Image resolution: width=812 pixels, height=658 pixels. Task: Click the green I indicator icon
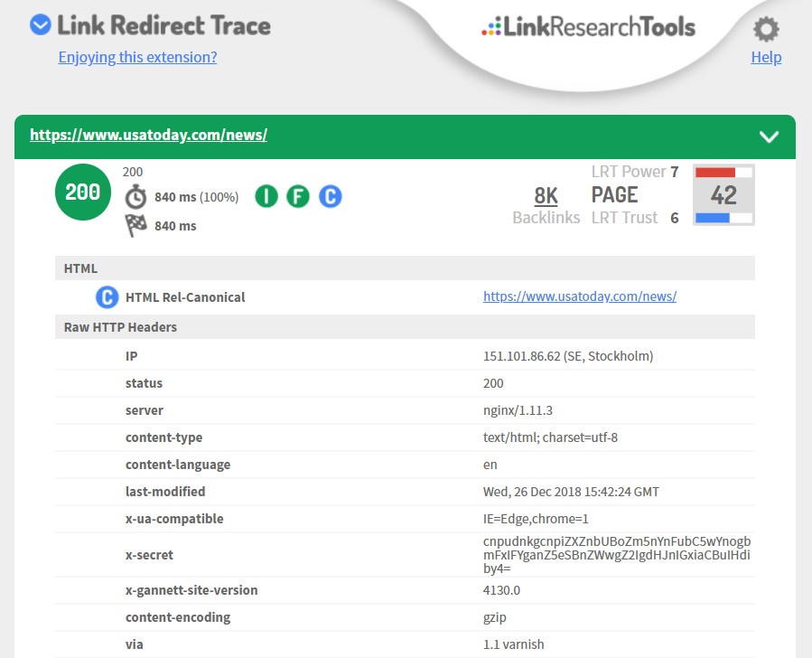click(266, 196)
